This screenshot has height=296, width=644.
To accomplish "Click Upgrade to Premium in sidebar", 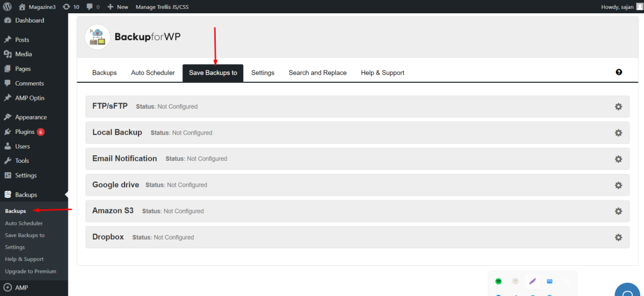I will (x=30, y=271).
